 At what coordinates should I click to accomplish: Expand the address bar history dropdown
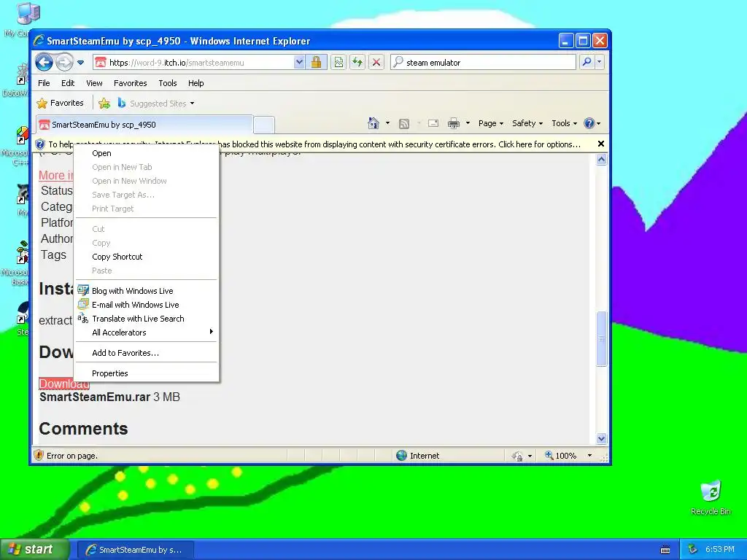point(299,63)
